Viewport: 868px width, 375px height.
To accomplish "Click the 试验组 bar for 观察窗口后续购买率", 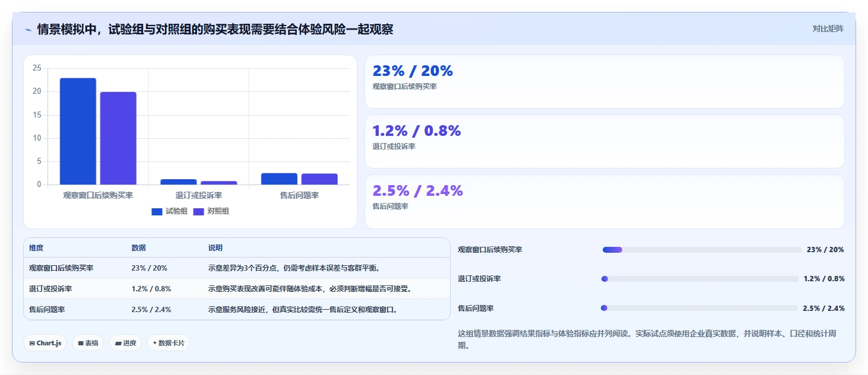I will point(78,131).
